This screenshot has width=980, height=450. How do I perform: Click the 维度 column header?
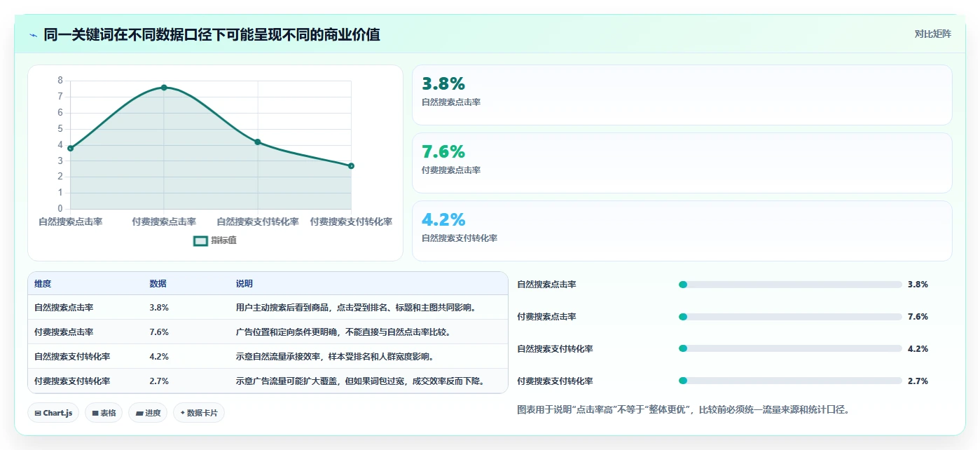(43, 284)
